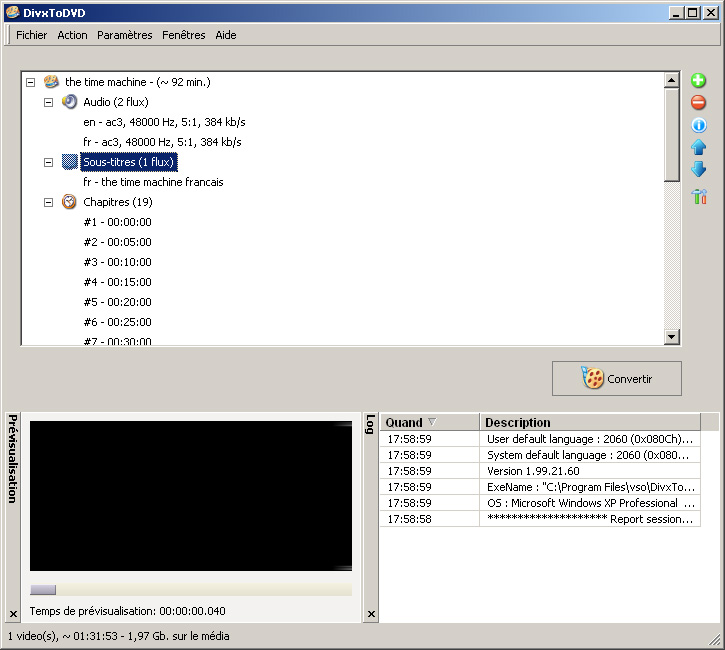Open the Aide menu
This screenshot has width=725, height=650.
click(226, 35)
